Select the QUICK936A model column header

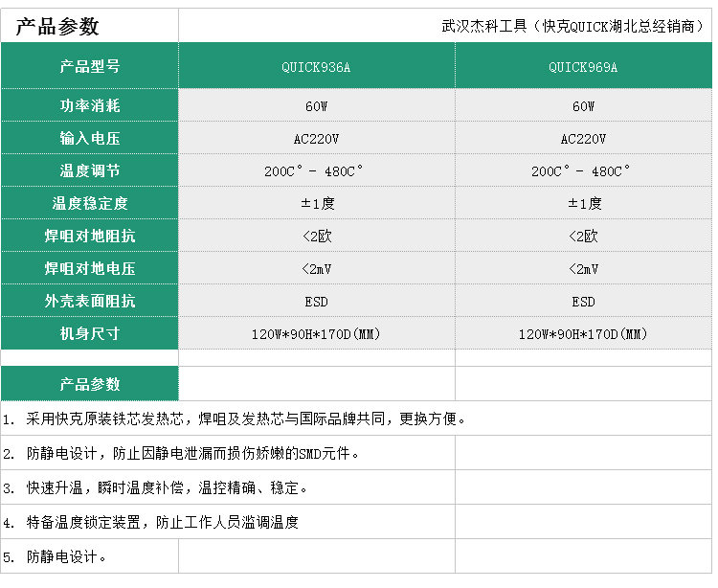pos(317,66)
